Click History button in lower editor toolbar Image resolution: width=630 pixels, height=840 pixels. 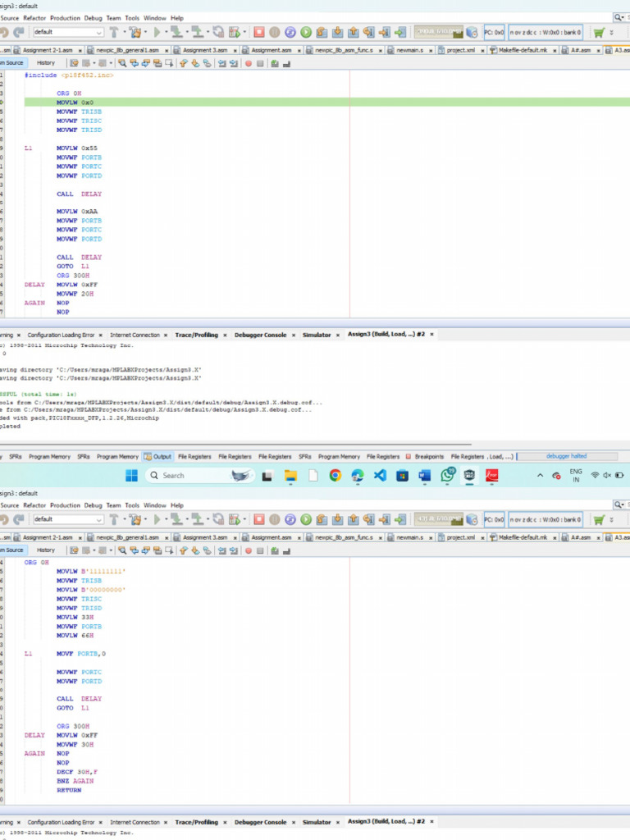46,550
